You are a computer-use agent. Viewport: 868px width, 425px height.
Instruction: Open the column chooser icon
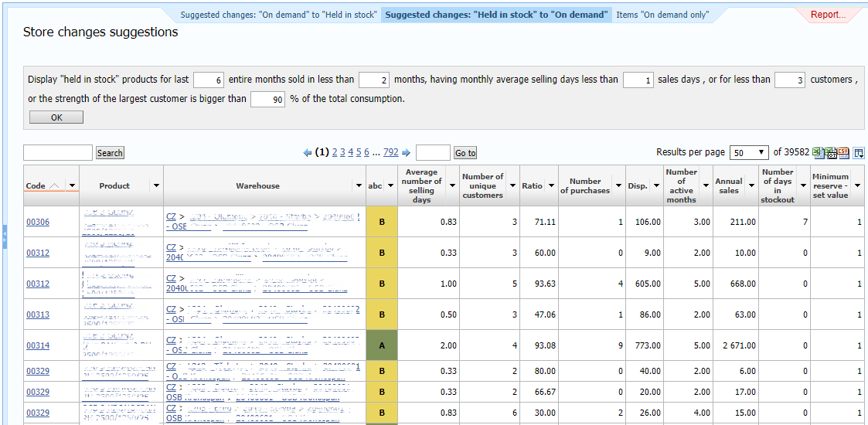[859, 153]
